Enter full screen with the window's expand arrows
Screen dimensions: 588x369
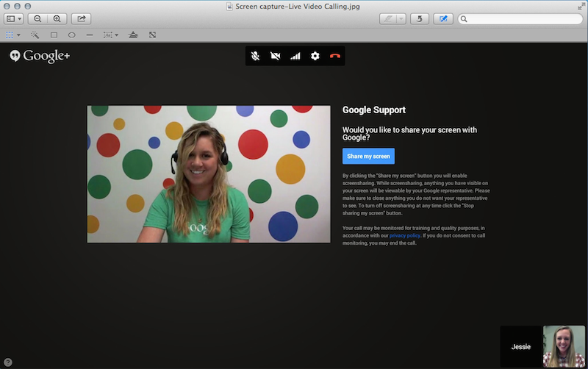click(581, 7)
